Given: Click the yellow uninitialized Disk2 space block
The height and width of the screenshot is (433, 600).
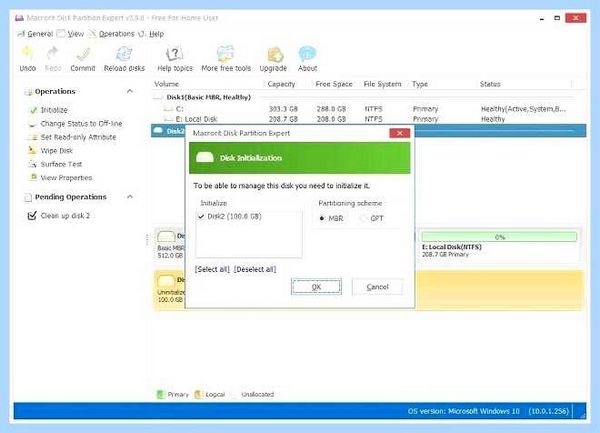Looking at the screenshot, I should pyautogui.click(x=499, y=289).
